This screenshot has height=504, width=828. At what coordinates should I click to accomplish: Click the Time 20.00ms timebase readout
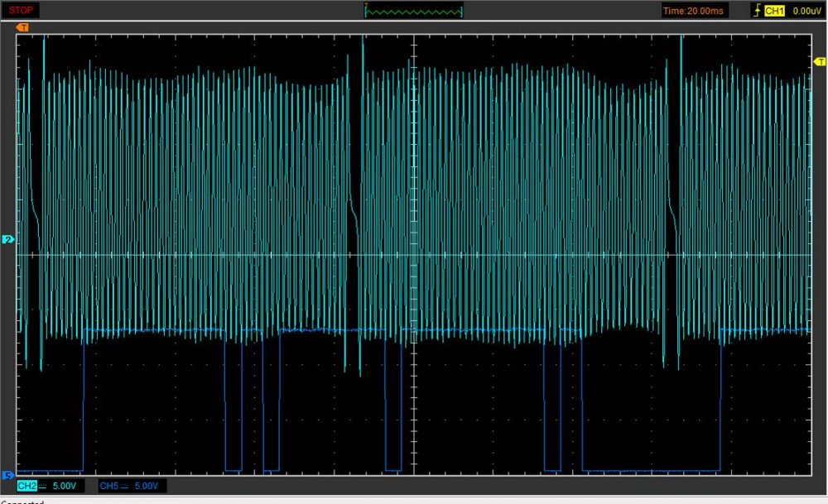tap(692, 11)
